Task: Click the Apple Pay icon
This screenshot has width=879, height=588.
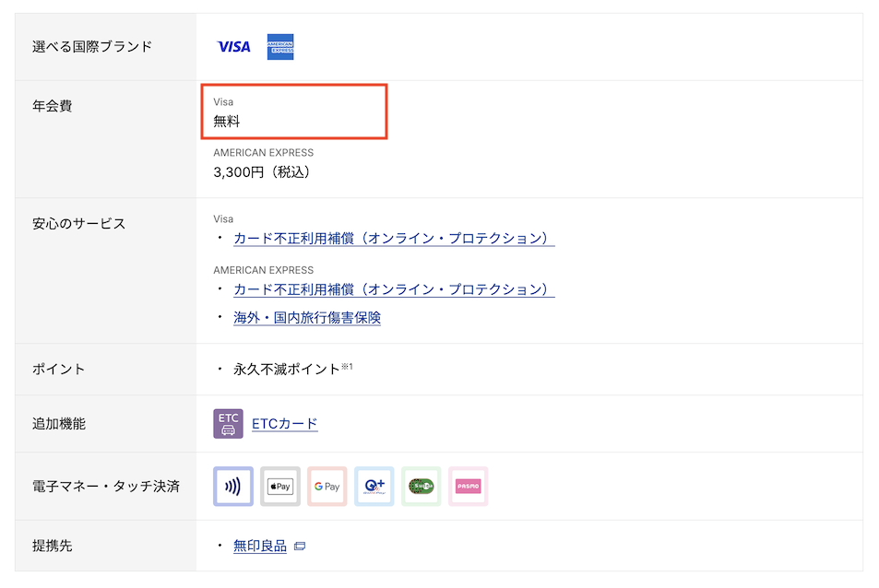Action: tap(279, 486)
